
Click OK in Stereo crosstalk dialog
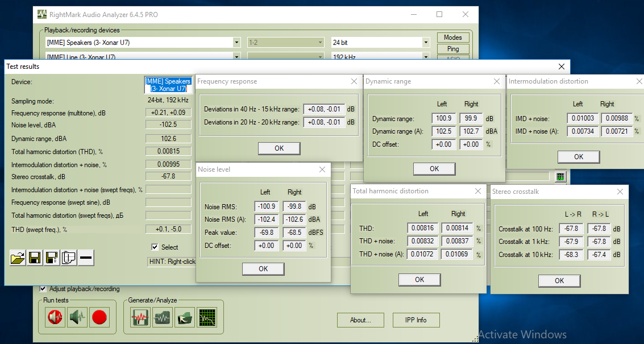559,281
